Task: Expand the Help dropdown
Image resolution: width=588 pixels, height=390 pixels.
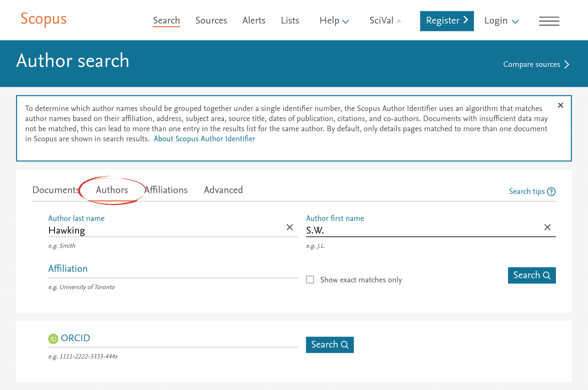Action: [346, 21]
